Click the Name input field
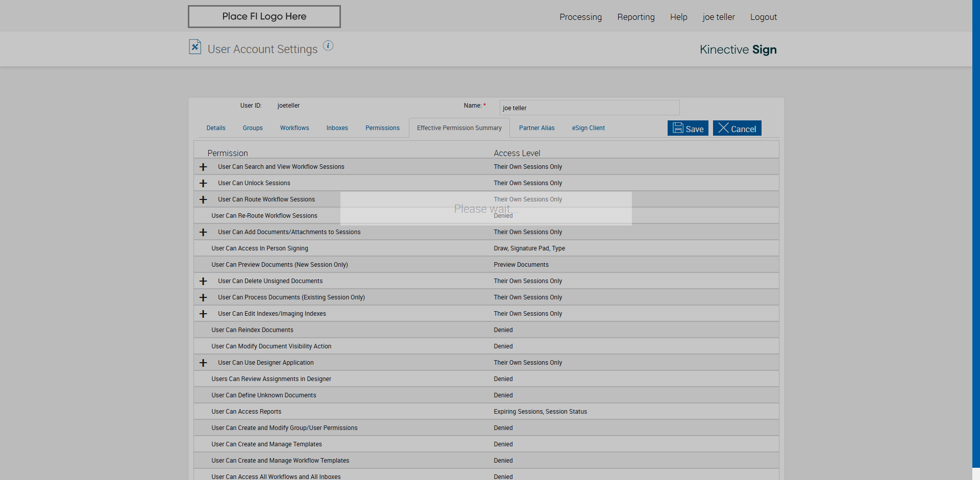 click(x=589, y=108)
